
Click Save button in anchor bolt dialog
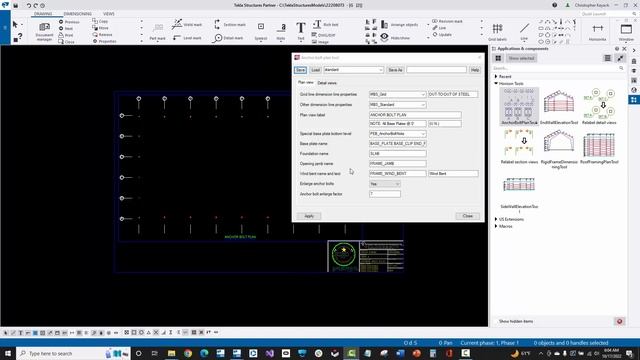click(300, 70)
